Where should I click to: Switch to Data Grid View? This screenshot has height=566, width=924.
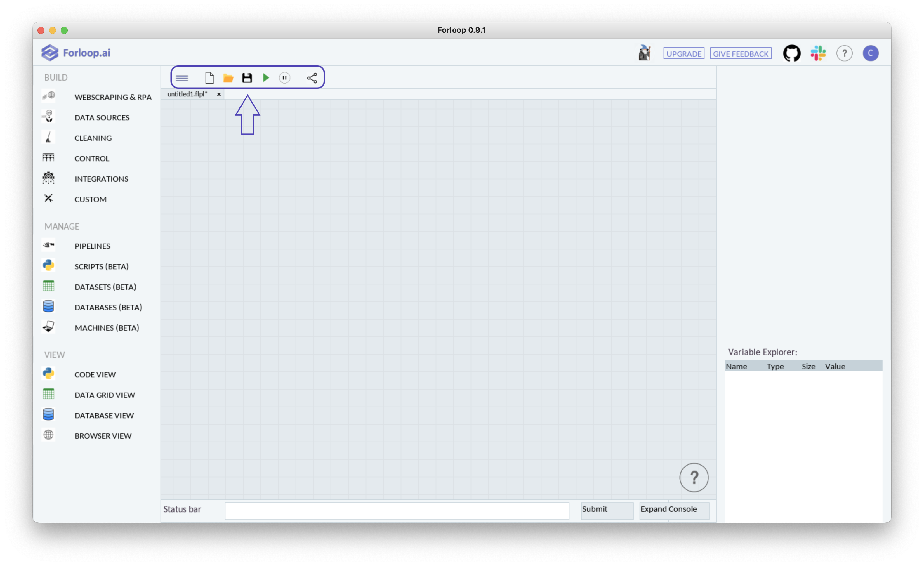pos(105,395)
